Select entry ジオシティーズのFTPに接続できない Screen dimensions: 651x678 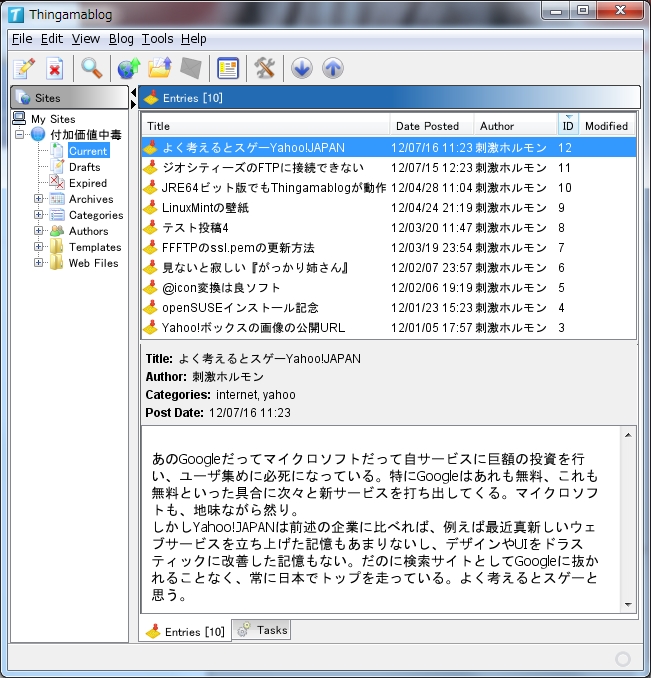[x=263, y=167]
